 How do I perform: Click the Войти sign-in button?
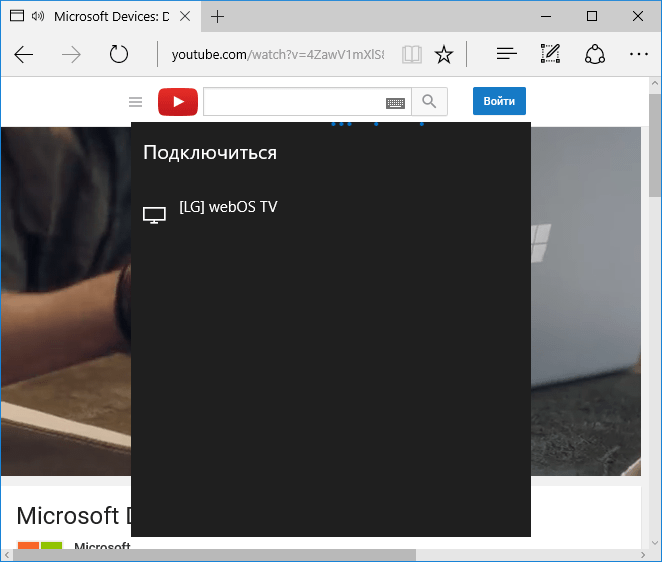(499, 101)
